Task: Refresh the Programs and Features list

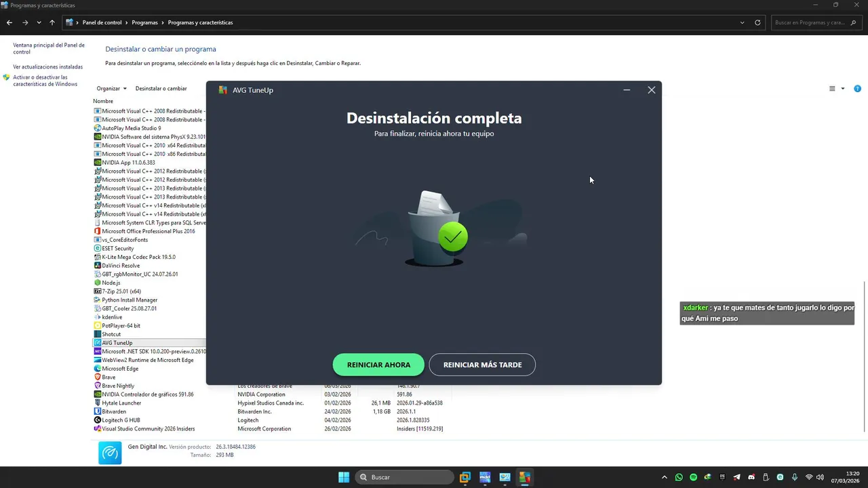Action: click(757, 22)
